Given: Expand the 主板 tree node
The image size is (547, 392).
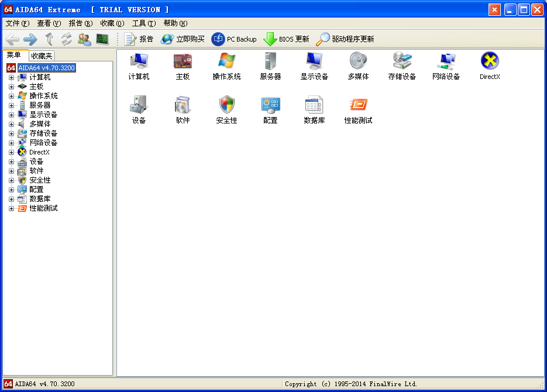Looking at the screenshot, I should [12, 87].
